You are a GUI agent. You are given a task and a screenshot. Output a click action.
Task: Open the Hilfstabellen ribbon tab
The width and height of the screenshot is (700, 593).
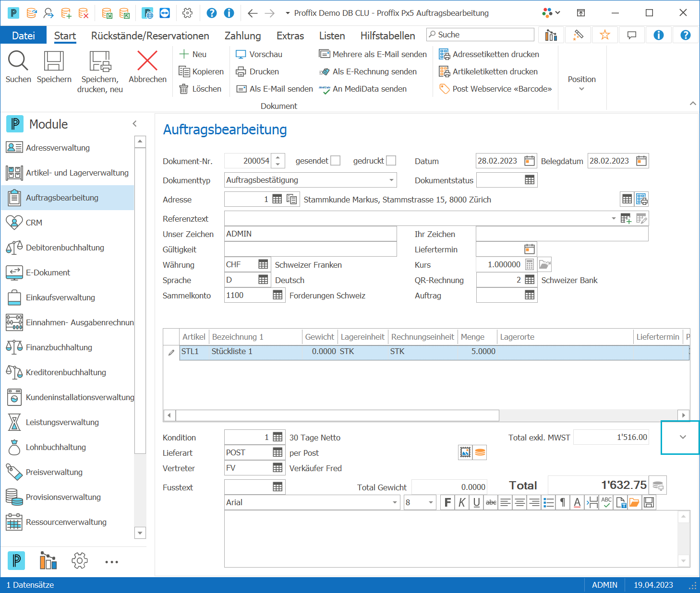(x=388, y=36)
